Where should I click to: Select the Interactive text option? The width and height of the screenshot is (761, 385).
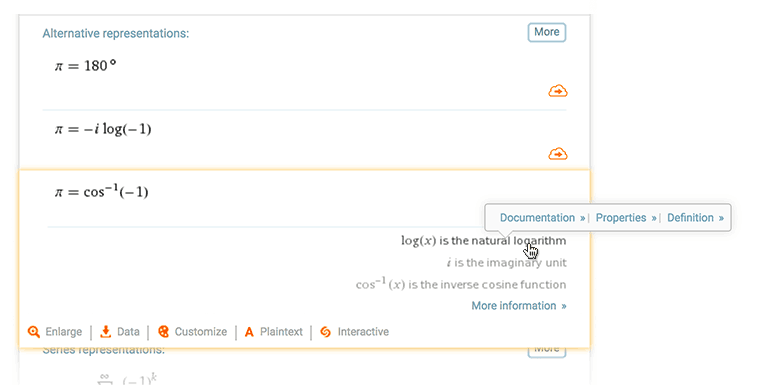pyautogui.click(x=363, y=332)
